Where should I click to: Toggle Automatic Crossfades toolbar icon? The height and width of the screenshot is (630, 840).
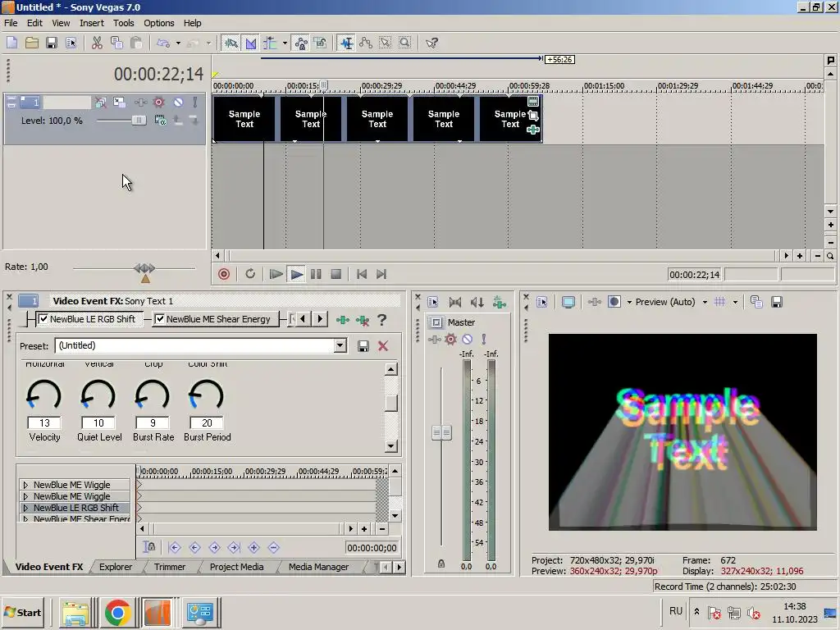[x=251, y=43]
